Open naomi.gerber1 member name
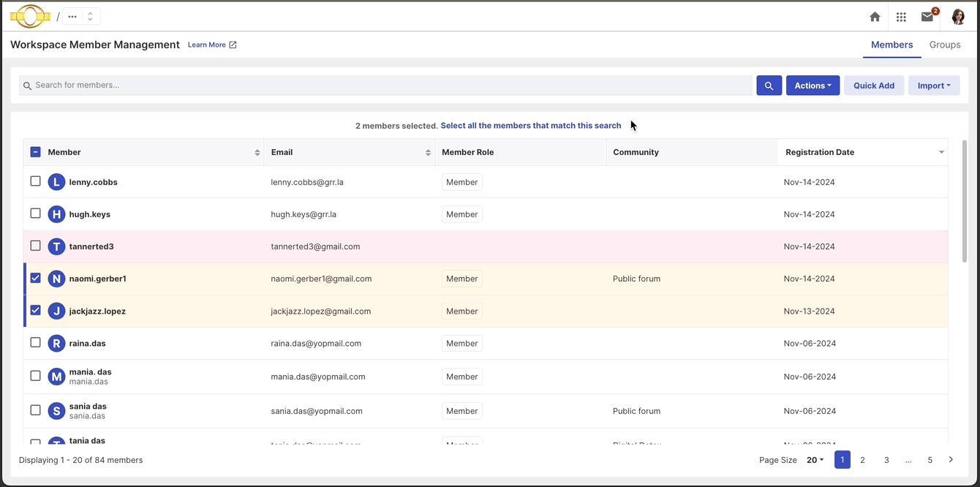980x487 pixels. point(98,279)
